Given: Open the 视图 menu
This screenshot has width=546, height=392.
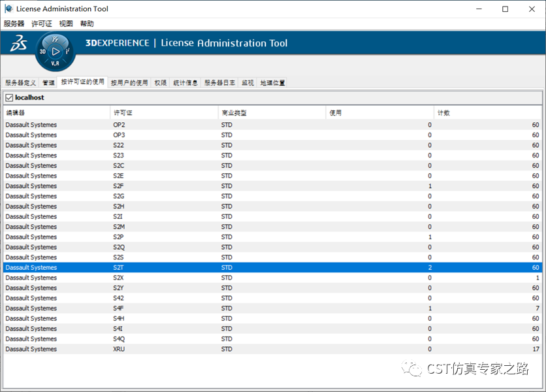Looking at the screenshot, I should (66, 24).
